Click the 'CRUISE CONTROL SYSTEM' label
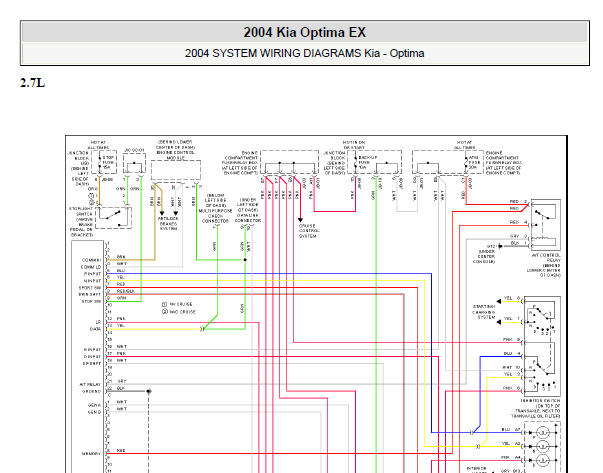Viewport: 603px width, 473px height. (x=308, y=231)
